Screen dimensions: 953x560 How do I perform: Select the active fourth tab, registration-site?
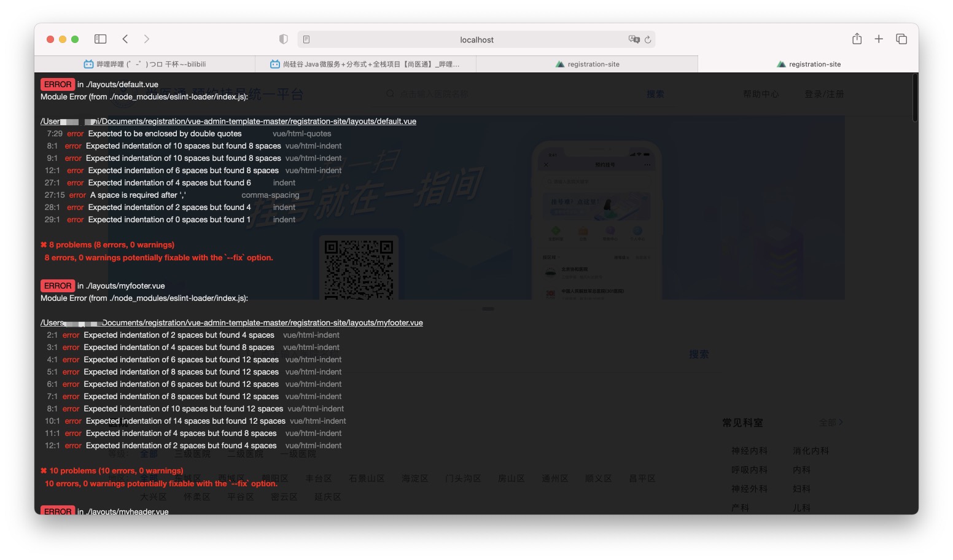[x=808, y=64]
